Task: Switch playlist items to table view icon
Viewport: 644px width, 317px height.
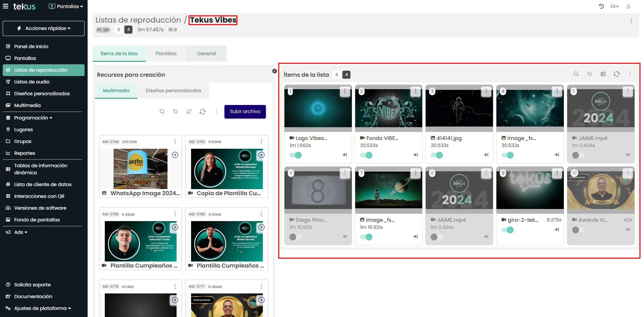Action: (x=603, y=74)
